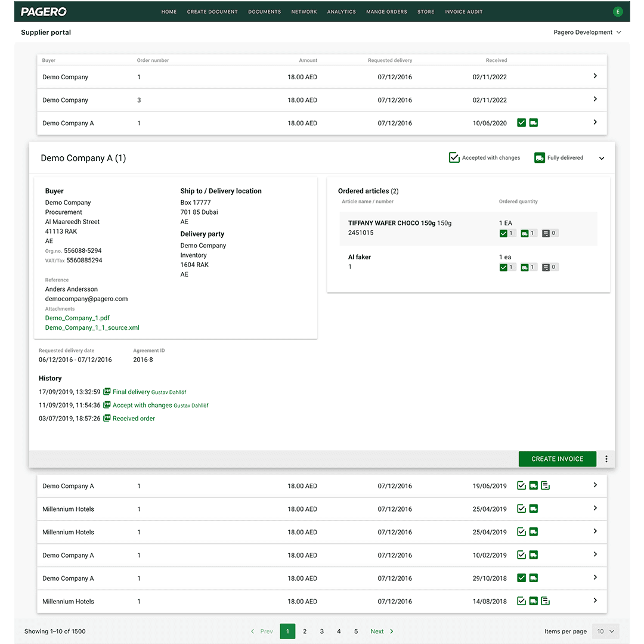The image size is (644, 644).
Task: Click the PDF icon beside Final delivery
Action: tap(107, 391)
